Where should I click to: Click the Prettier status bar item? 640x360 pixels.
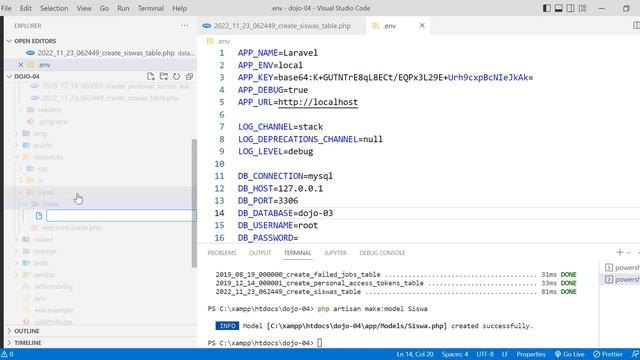tap(608, 354)
